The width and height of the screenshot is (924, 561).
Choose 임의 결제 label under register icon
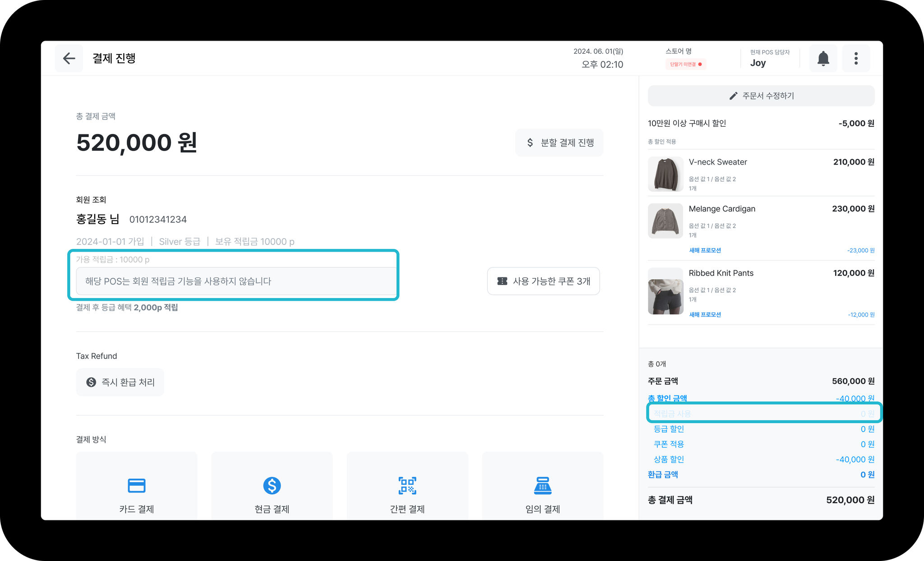(543, 509)
